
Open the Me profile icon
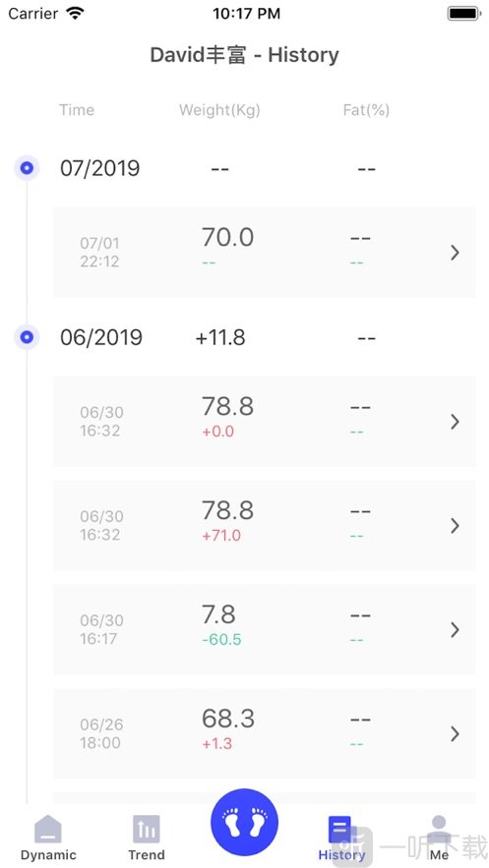tap(439, 829)
